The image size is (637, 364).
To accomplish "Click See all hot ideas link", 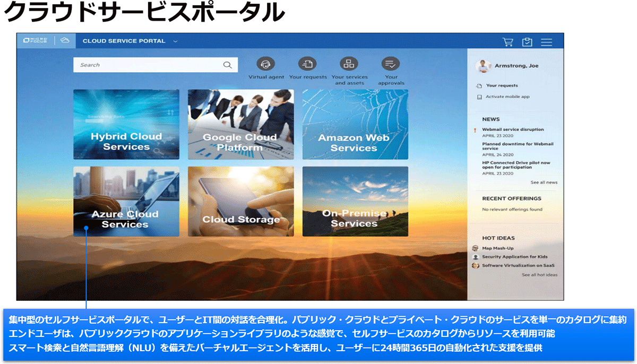I will [539, 275].
